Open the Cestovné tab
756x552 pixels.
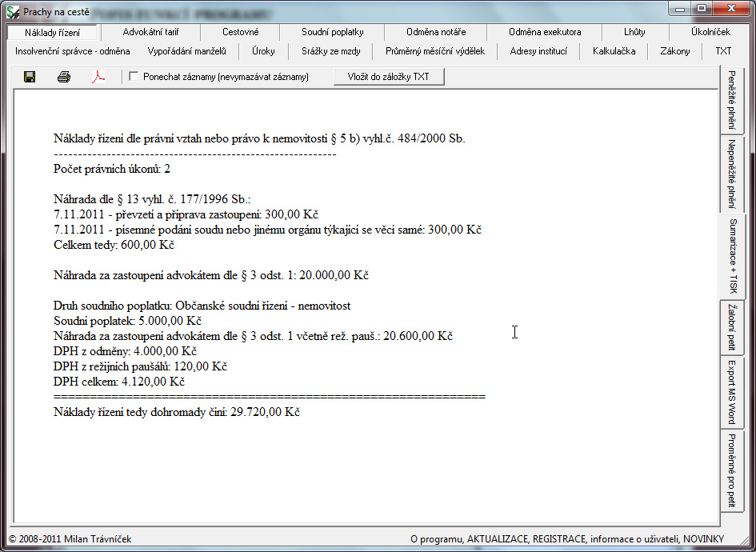tap(240, 32)
